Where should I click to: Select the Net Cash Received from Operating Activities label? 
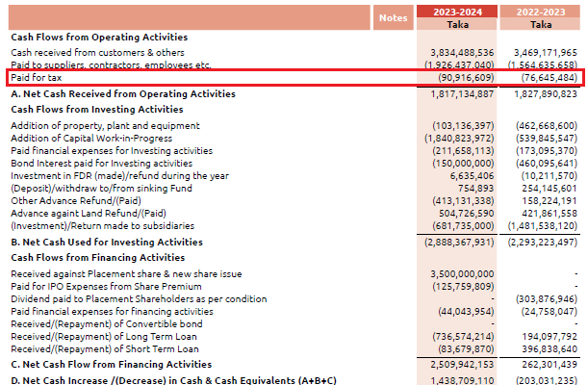[x=122, y=94]
